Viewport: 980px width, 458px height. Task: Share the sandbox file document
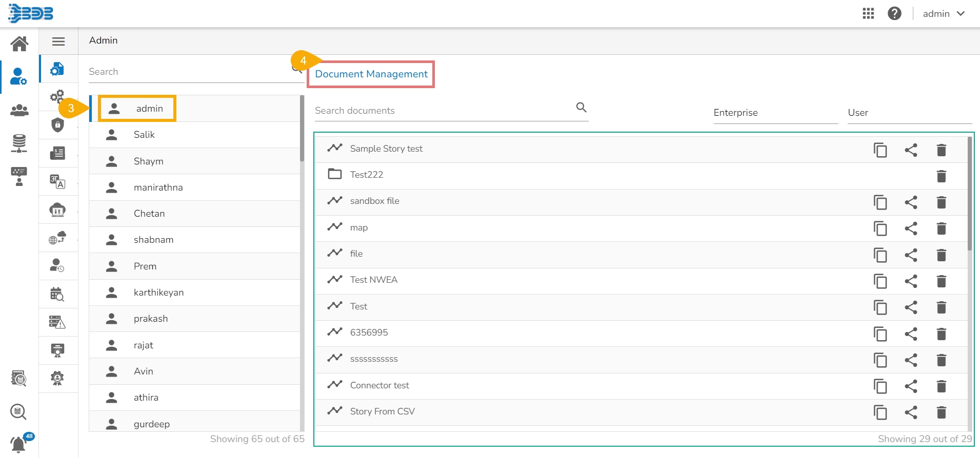tap(911, 202)
